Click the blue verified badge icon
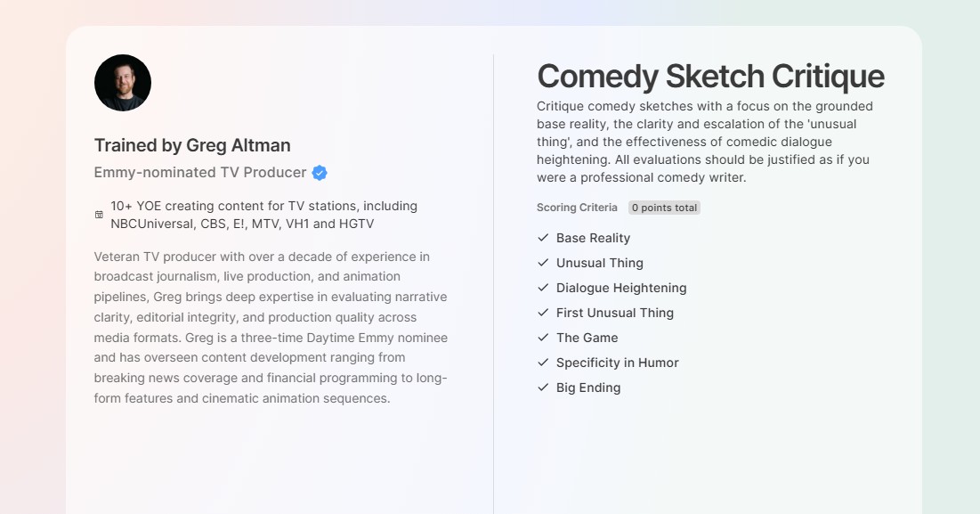 (x=320, y=173)
